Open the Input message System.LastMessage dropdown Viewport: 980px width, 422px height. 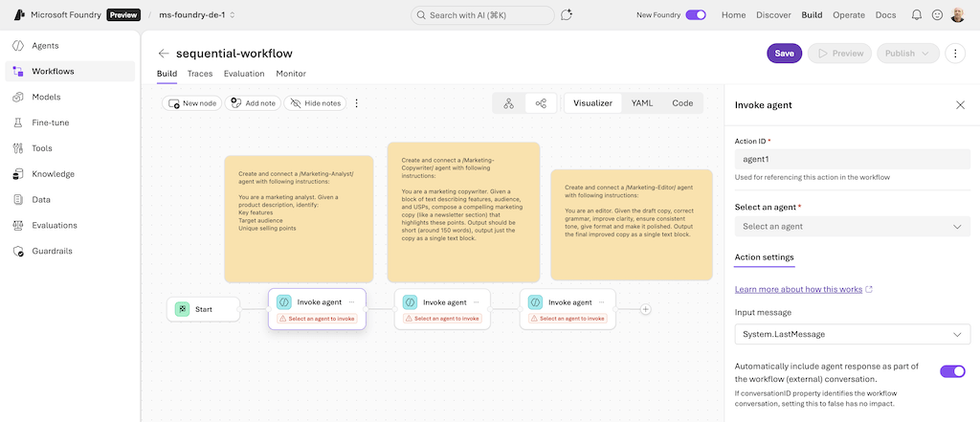tap(852, 334)
